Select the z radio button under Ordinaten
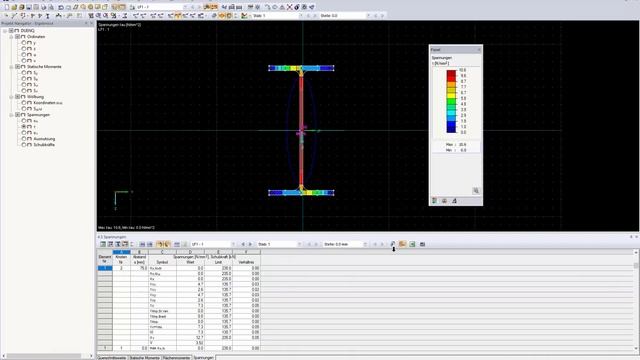Viewport: 640px width, 360px height. (24, 49)
